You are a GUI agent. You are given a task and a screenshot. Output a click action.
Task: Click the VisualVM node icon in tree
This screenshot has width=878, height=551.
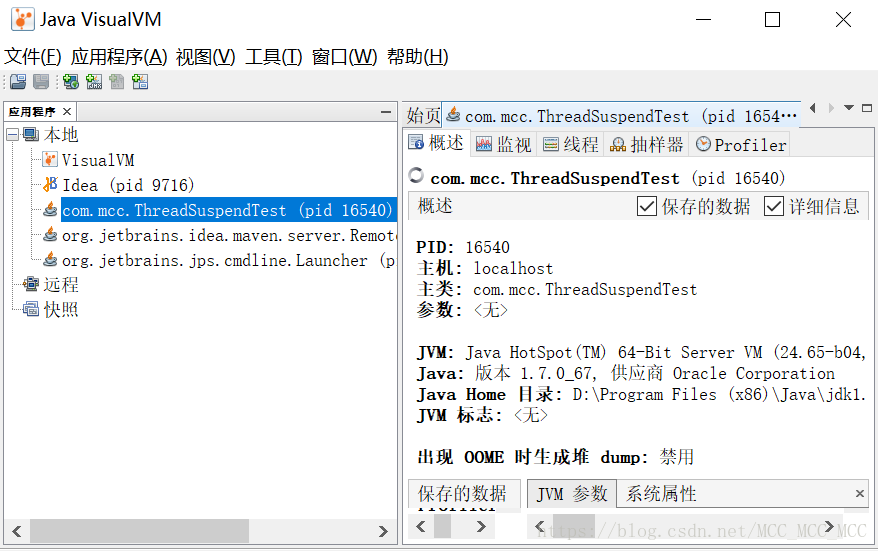[50, 160]
